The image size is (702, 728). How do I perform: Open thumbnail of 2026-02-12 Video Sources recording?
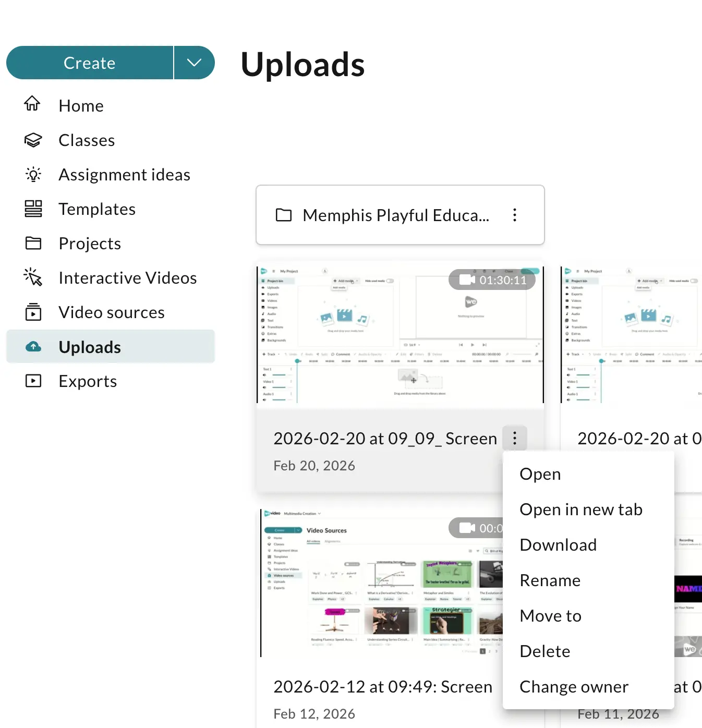pos(381,583)
